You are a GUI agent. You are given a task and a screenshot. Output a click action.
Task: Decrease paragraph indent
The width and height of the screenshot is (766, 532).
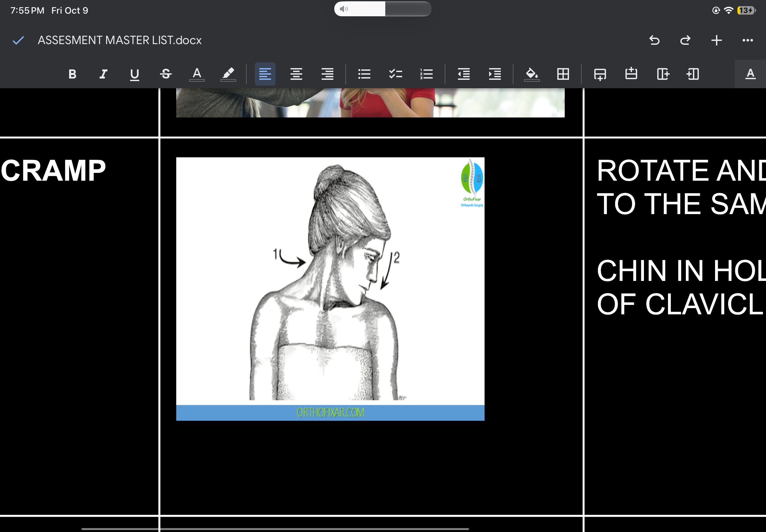click(463, 74)
